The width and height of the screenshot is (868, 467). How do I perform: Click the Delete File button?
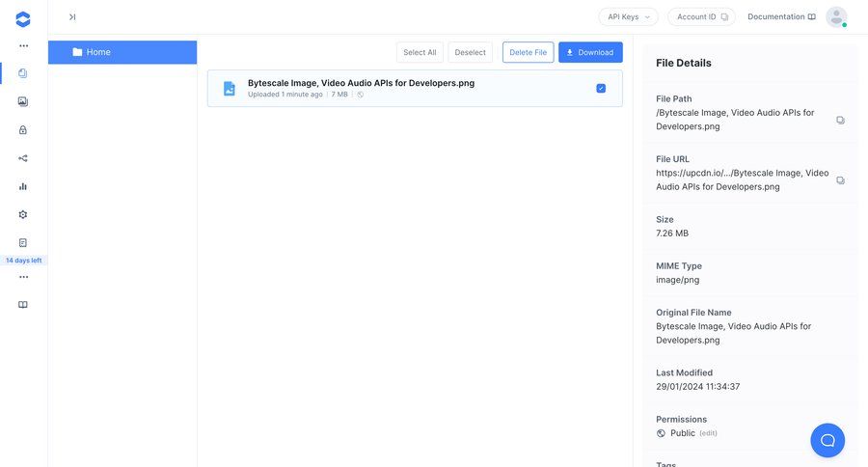(528, 52)
